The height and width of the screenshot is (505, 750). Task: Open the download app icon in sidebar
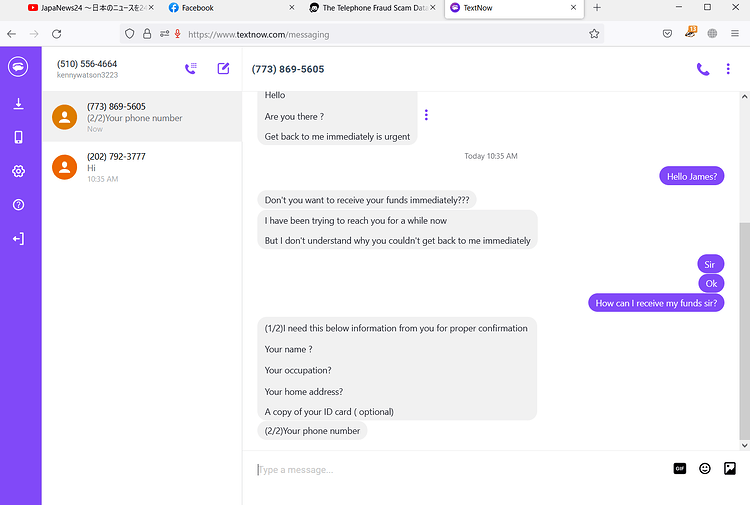point(18,104)
